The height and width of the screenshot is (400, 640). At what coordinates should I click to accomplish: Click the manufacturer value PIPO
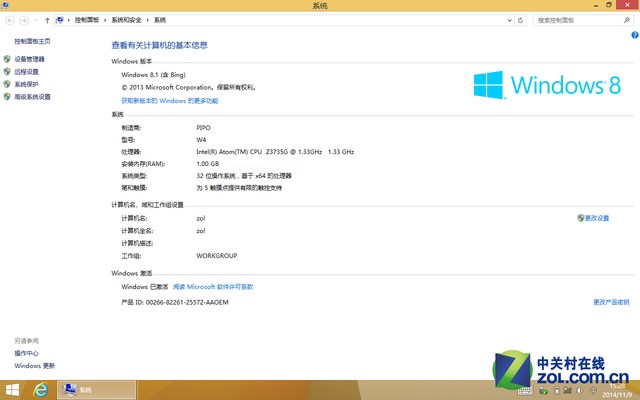203,128
